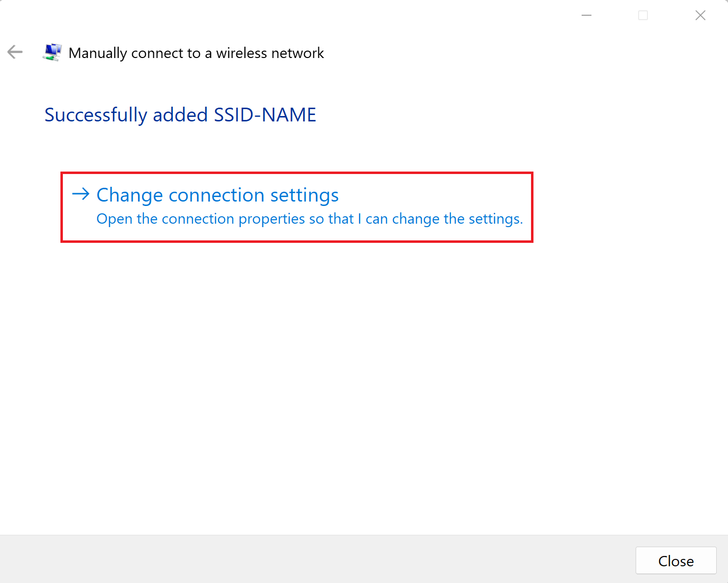Click the Manually connect to a wireless network title
The image size is (728, 583).
point(196,53)
